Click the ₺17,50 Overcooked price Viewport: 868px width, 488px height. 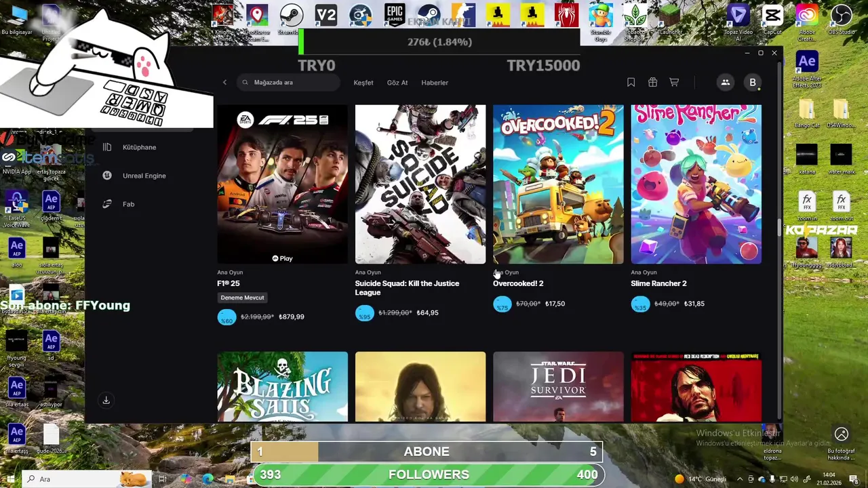(x=554, y=304)
